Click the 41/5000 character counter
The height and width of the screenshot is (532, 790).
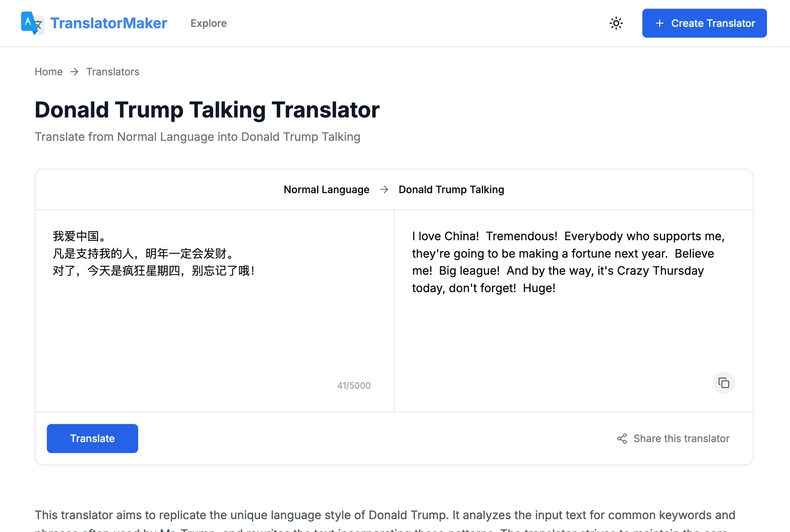click(353, 386)
